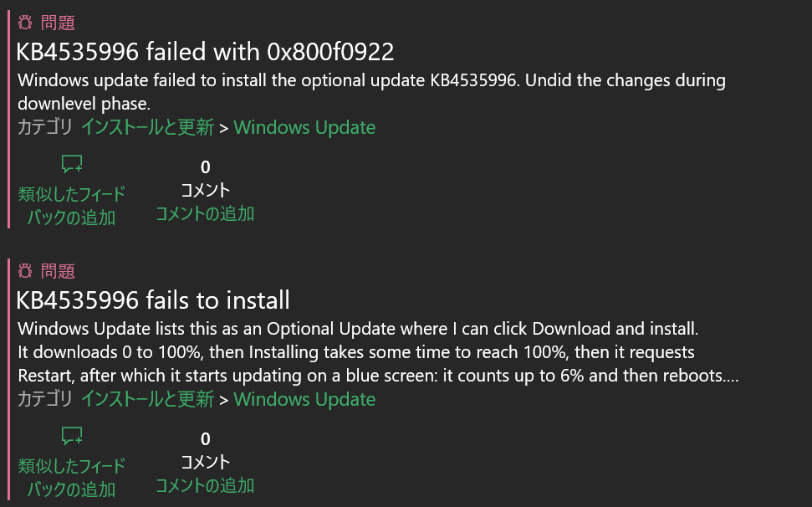Click 'Windows Update' subcategory in first item
The image size is (812, 507).
pyautogui.click(x=304, y=127)
